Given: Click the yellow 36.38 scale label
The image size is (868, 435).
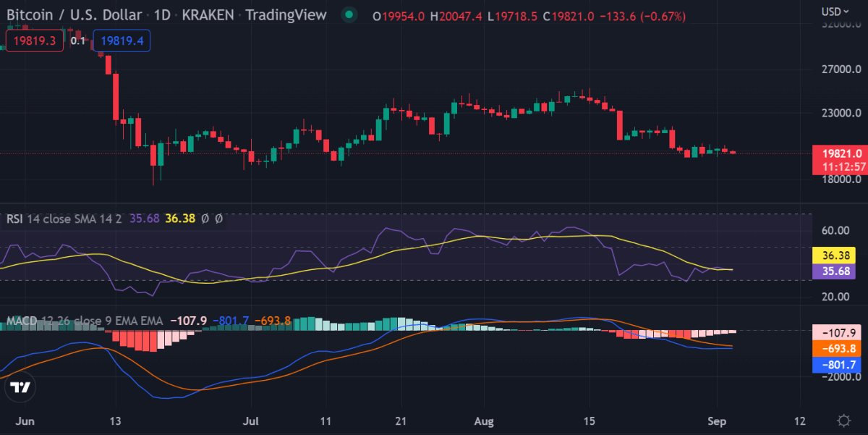Looking at the screenshot, I should 835,255.
